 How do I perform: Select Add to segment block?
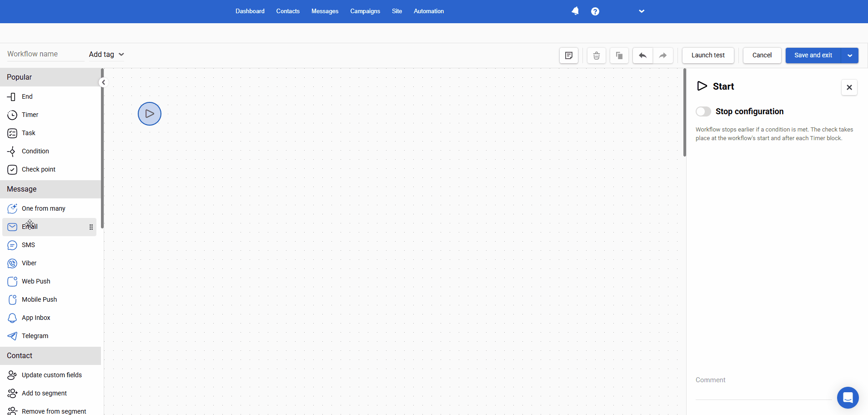(x=49, y=393)
